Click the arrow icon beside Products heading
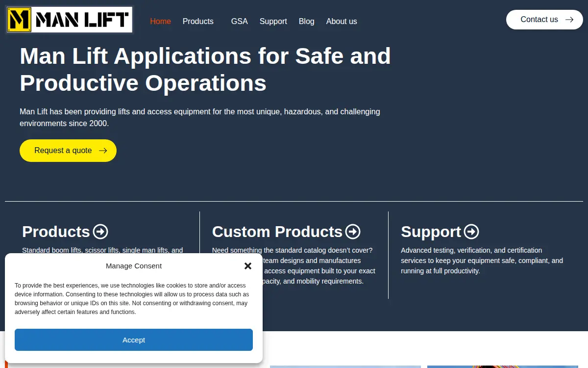The image size is (588, 368). tap(100, 232)
